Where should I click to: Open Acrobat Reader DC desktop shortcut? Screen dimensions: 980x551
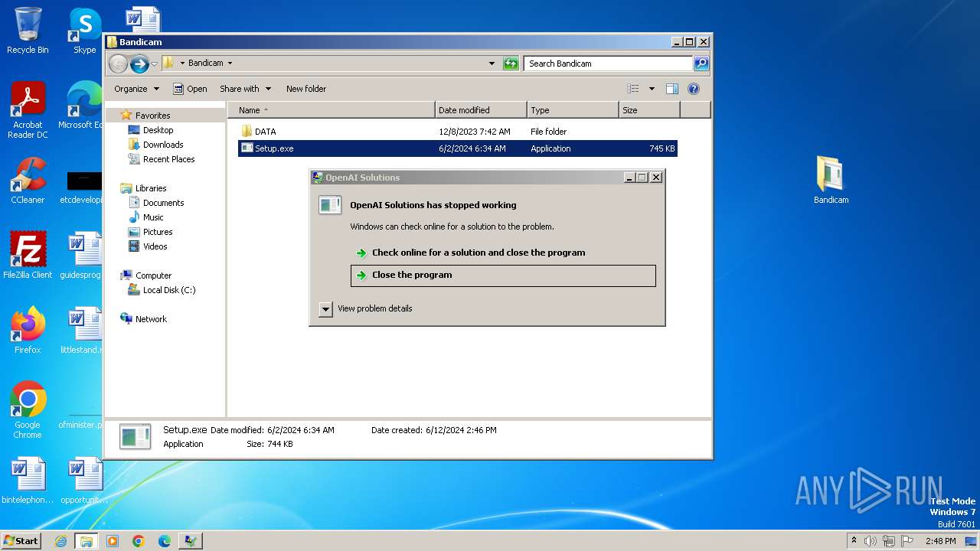pyautogui.click(x=28, y=110)
